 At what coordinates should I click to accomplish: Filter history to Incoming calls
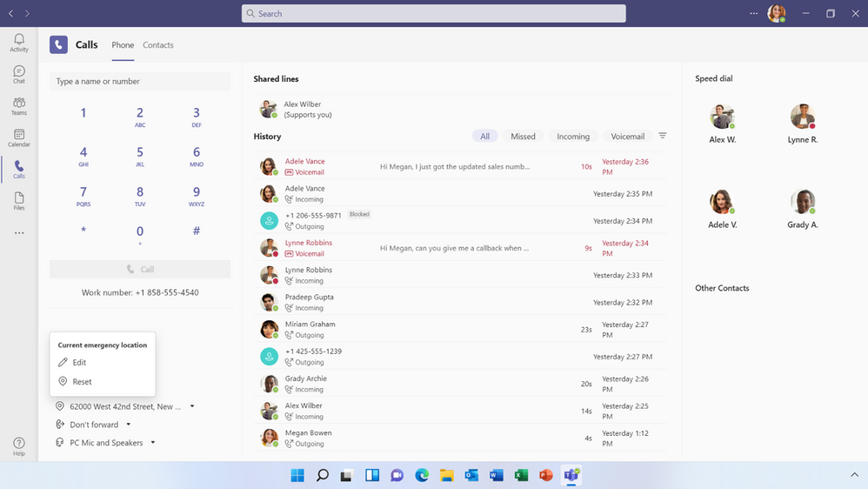[573, 137]
